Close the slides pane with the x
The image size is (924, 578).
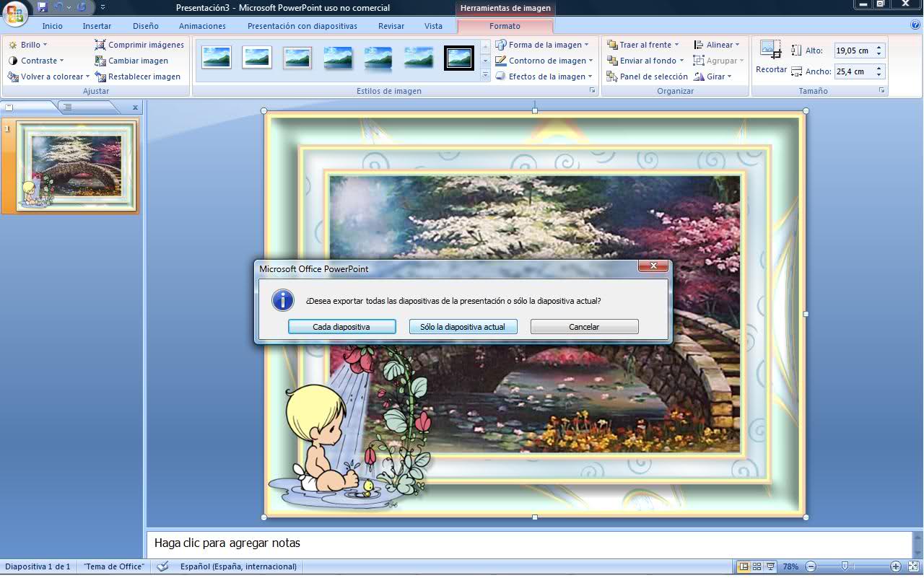pyautogui.click(x=135, y=108)
